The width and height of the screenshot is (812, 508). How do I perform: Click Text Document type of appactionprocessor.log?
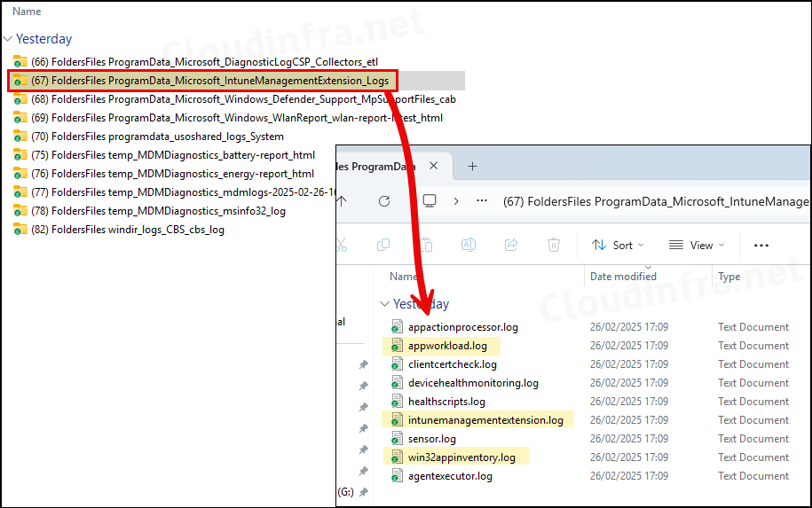(x=753, y=327)
